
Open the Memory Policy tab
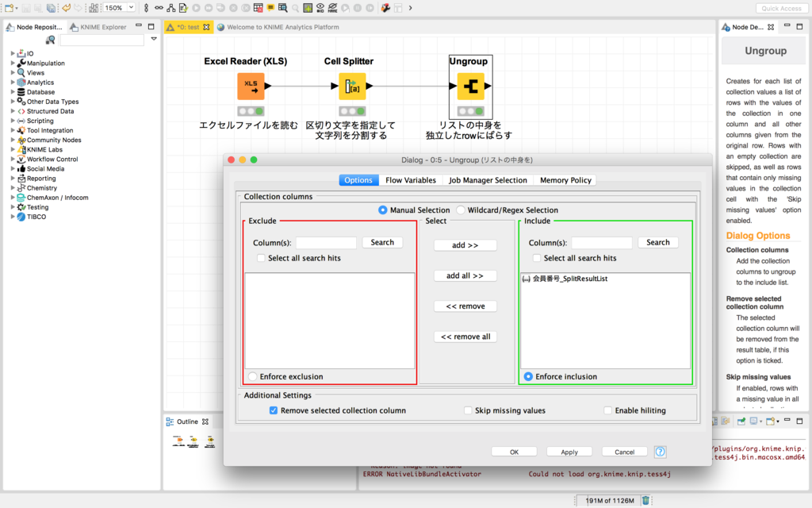pyautogui.click(x=565, y=180)
